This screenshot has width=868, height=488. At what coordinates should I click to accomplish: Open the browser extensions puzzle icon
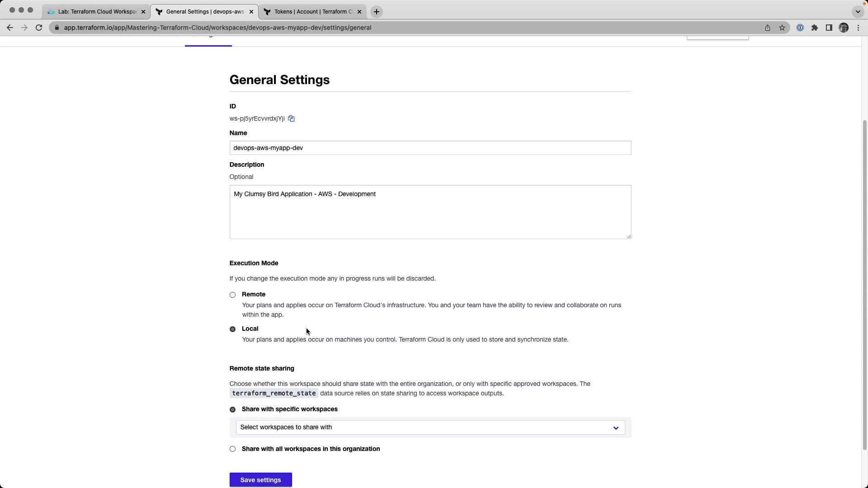pyautogui.click(x=815, y=28)
